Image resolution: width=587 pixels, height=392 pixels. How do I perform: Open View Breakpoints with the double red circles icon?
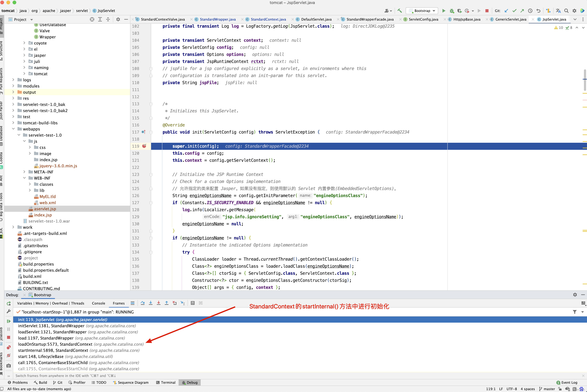[x=8, y=347]
